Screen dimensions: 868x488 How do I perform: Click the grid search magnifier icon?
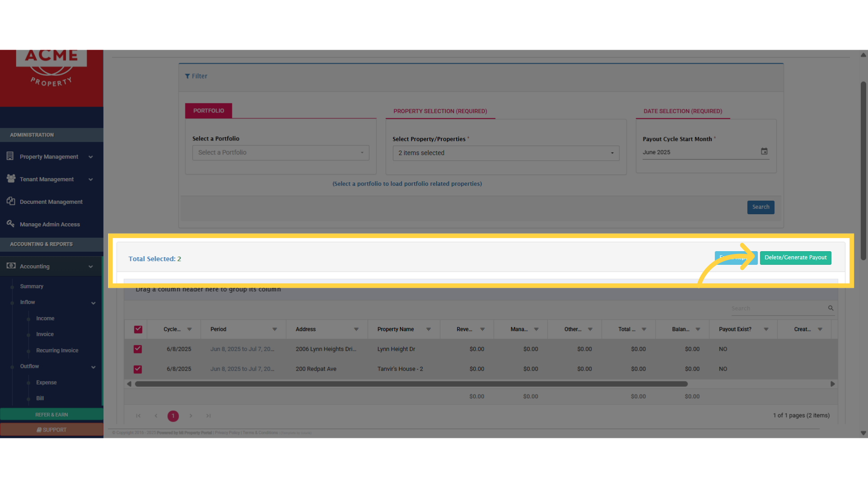coord(830,308)
